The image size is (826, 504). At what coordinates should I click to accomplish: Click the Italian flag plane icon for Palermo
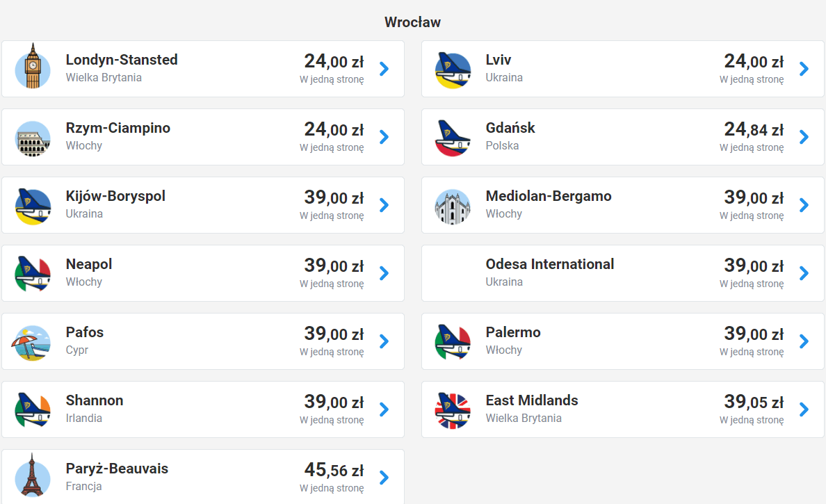(x=453, y=341)
